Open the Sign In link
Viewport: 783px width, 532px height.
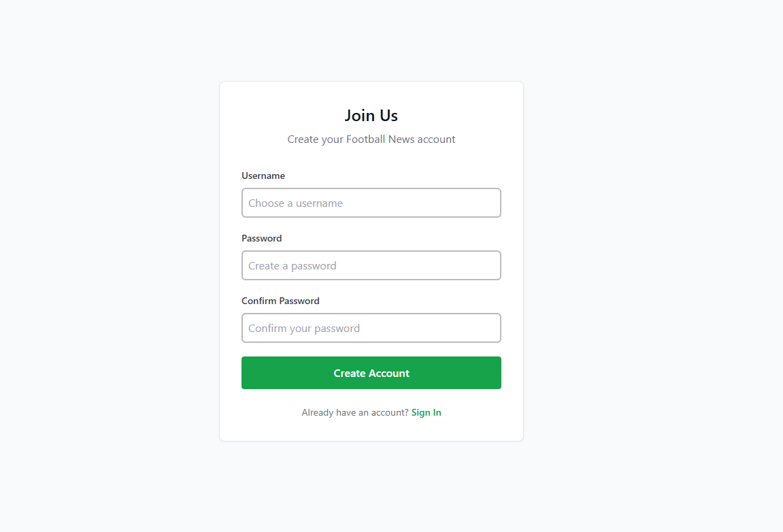pyautogui.click(x=426, y=412)
